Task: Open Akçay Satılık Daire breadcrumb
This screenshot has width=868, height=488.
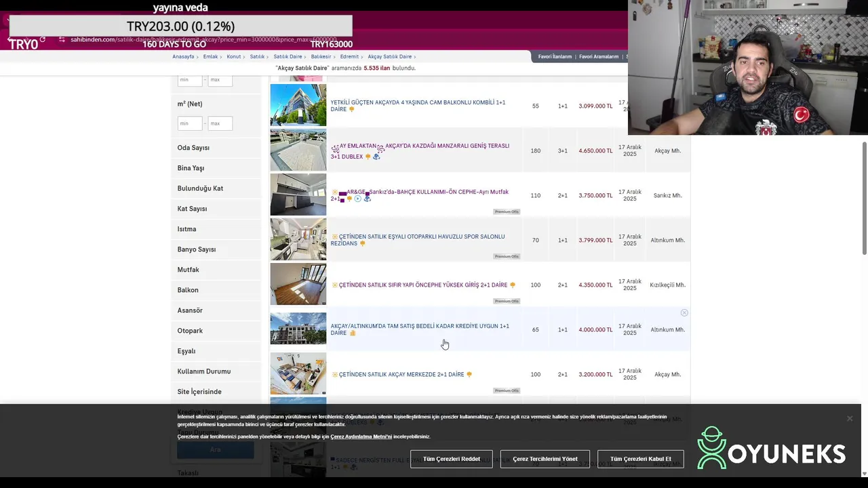Action: point(390,57)
